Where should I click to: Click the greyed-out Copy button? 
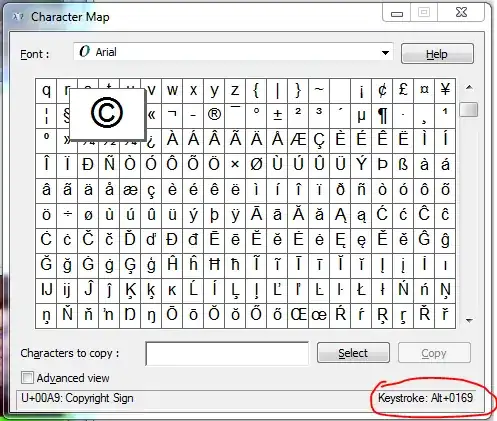pos(434,353)
